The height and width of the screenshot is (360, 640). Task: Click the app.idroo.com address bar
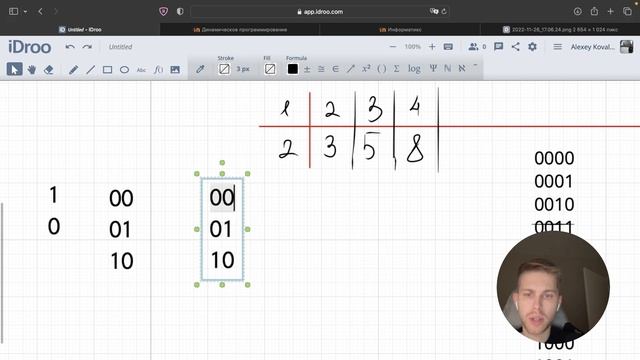click(x=320, y=11)
